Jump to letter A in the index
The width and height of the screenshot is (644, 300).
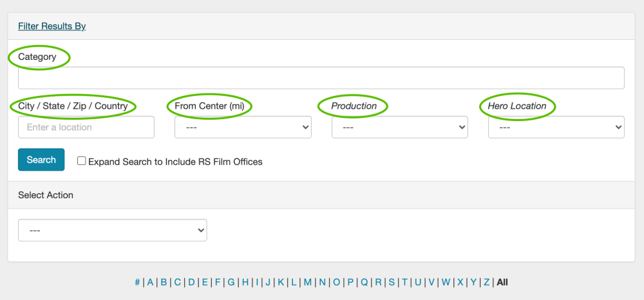[x=150, y=282]
